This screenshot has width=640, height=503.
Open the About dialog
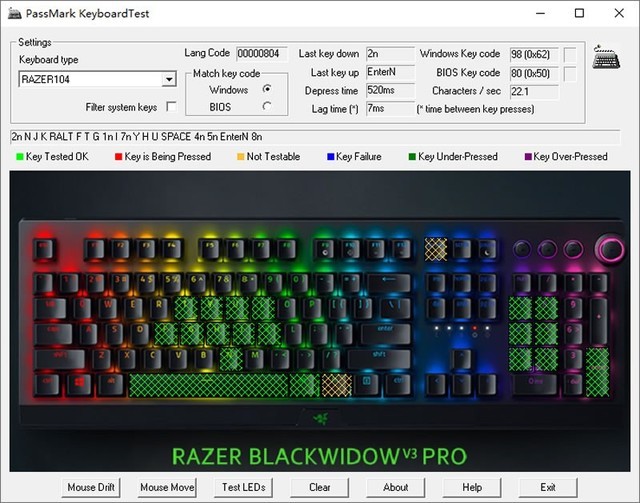[396, 487]
